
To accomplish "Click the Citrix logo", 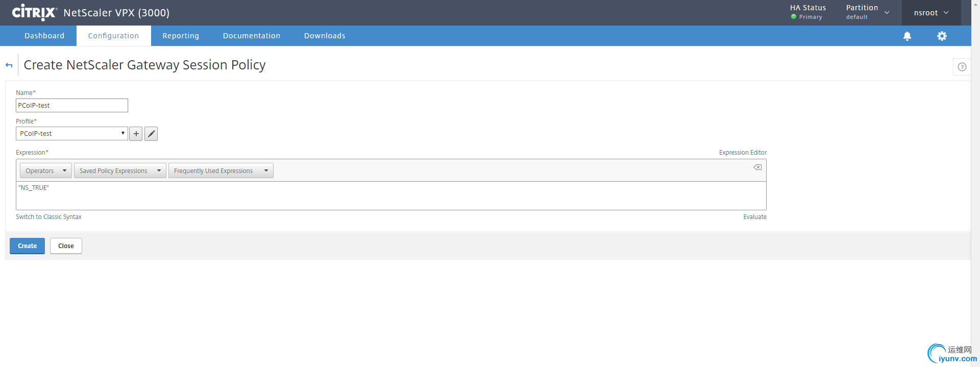I will [x=34, y=12].
